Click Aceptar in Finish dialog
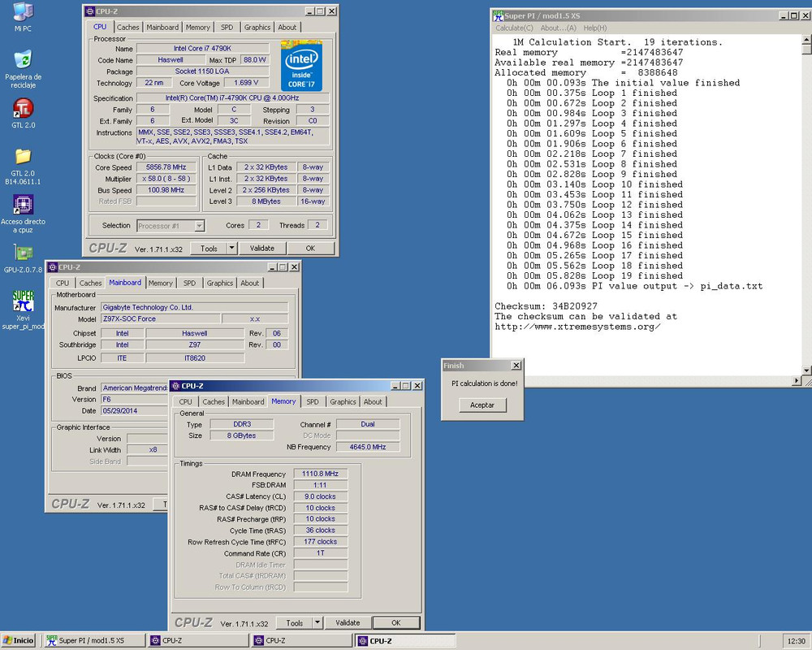This screenshot has height=650, width=812. point(482,405)
